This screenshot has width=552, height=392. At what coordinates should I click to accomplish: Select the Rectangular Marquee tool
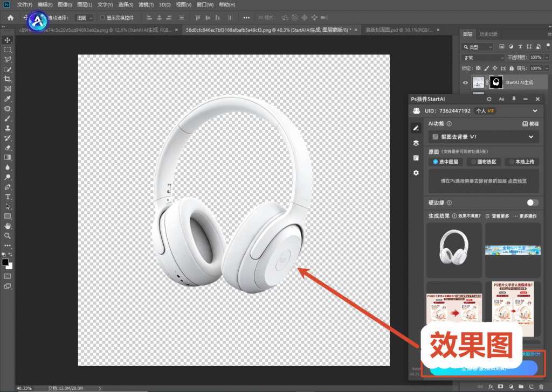pyautogui.click(x=8, y=50)
